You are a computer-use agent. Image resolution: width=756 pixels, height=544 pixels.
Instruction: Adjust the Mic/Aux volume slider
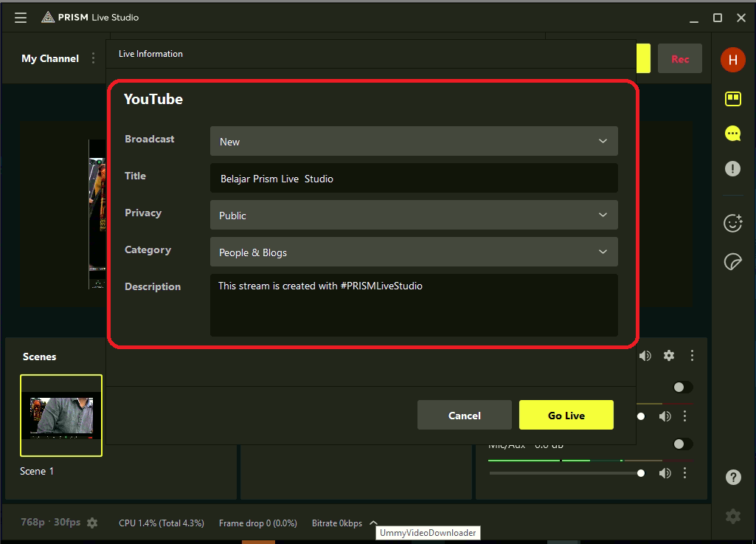[566, 473]
